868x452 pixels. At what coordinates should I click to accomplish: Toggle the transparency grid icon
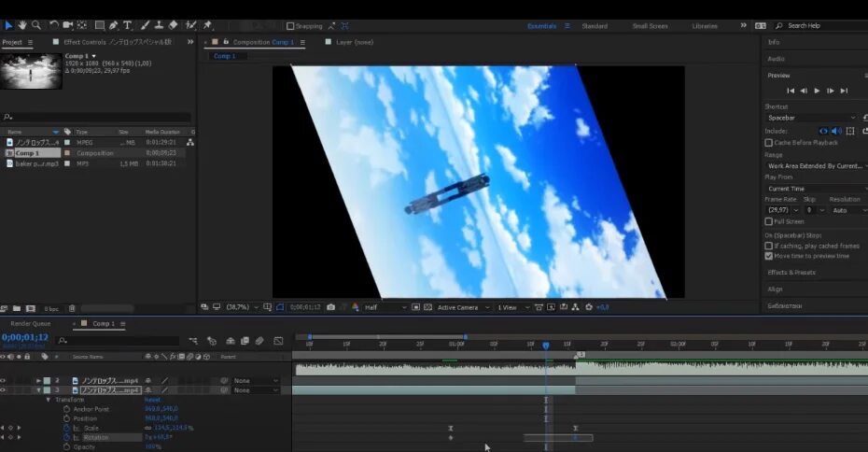427,307
